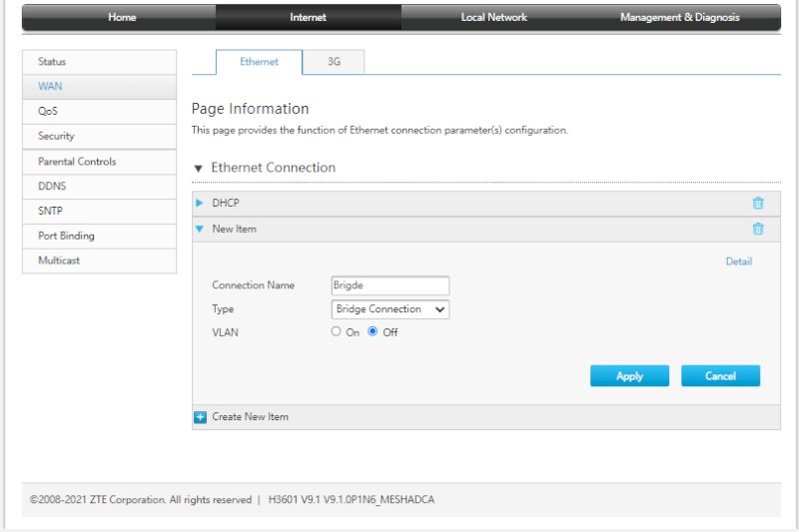This screenshot has height=532, width=799.
Task: Open the Detail link
Action: pos(739,262)
